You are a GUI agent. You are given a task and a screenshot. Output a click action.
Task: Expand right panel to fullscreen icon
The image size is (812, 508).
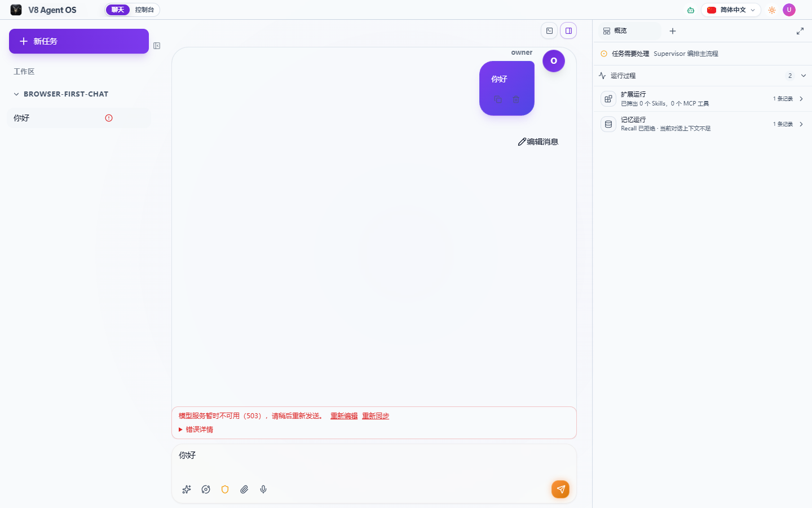click(x=800, y=31)
